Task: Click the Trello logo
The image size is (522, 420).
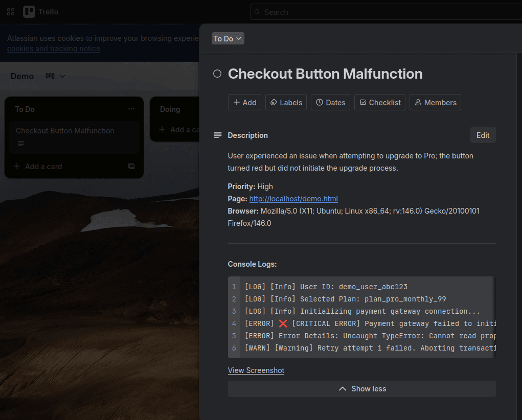Action: click(40, 11)
